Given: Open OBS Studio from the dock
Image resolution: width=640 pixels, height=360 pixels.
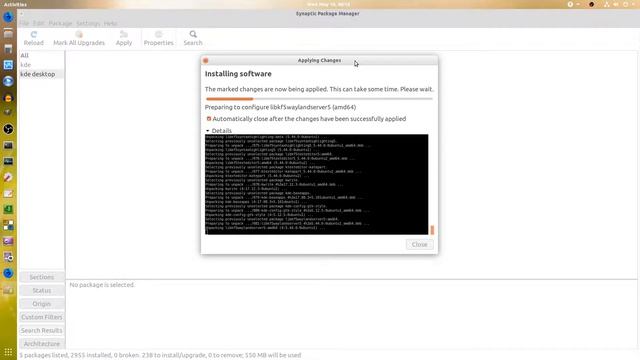Looking at the screenshot, I should 8,129.
